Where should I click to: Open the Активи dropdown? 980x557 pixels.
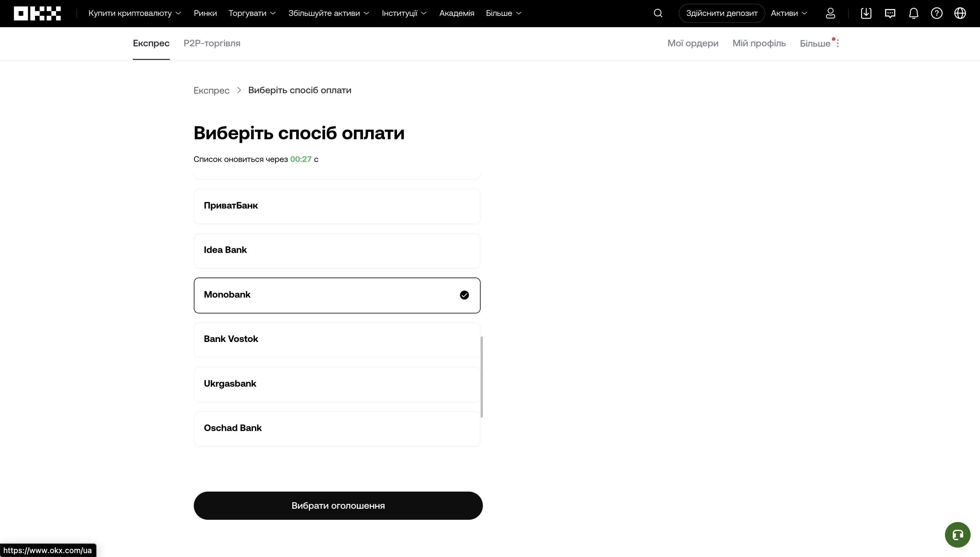point(788,13)
